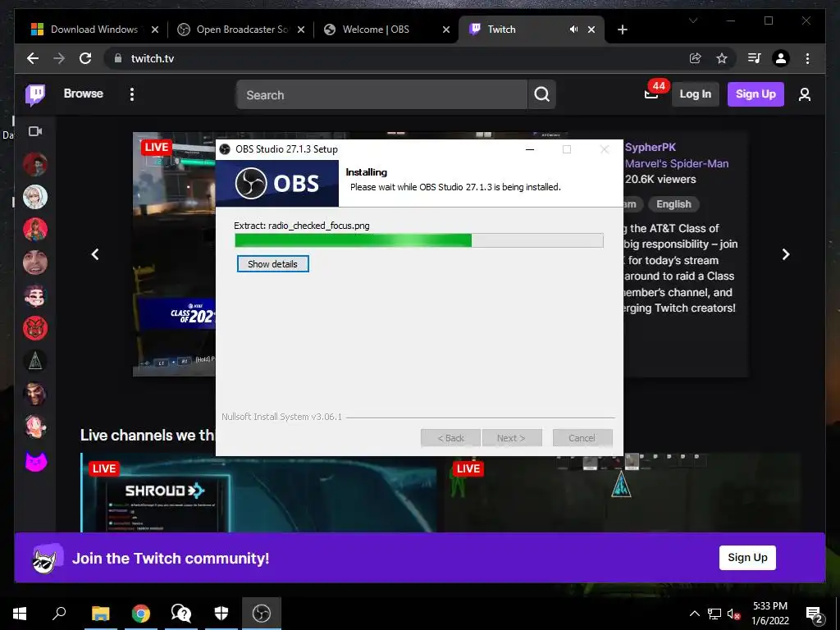Click the muted volume tray icon
This screenshot has width=840, height=630.
coord(733,614)
